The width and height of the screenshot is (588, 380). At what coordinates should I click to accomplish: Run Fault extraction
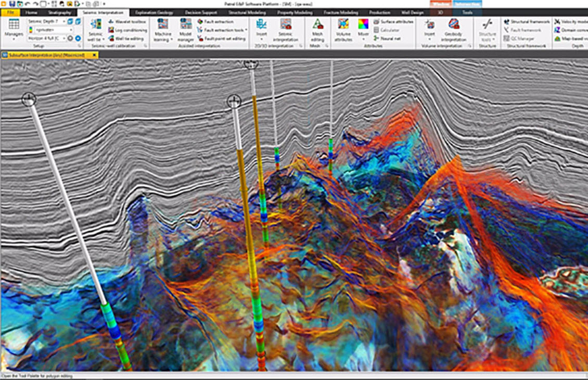click(215, 22)
